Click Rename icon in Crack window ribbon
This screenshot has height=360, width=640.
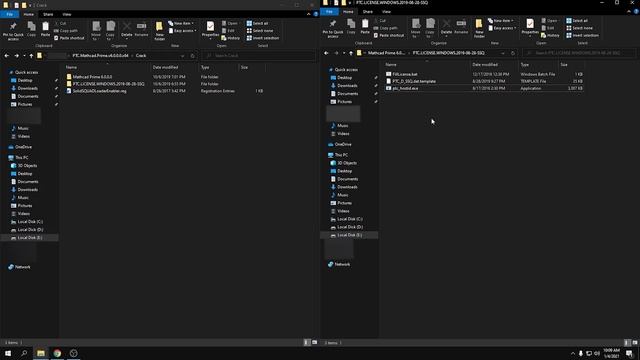[141, 29]
